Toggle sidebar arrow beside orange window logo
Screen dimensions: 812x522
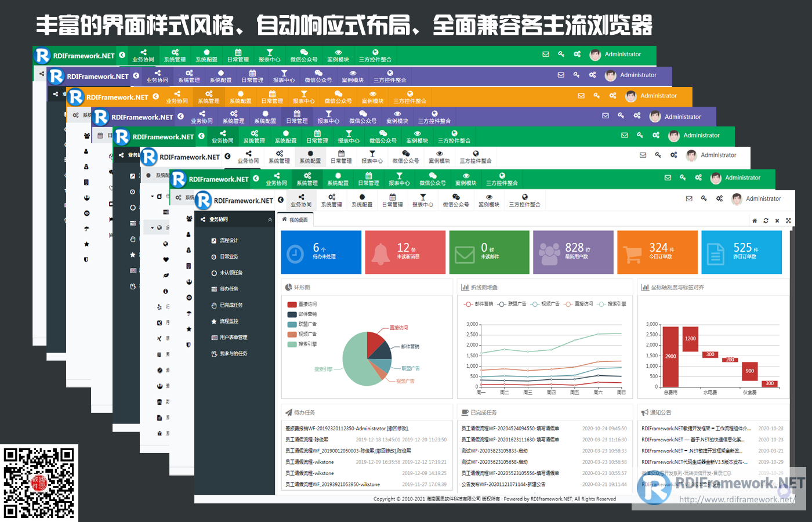[155, 96]
